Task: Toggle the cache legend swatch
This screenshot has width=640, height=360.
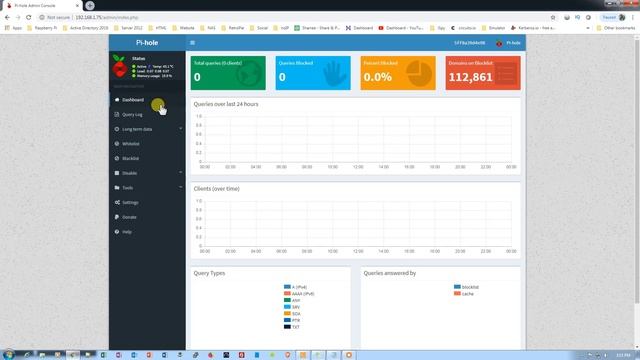Action: pos(457,293)
